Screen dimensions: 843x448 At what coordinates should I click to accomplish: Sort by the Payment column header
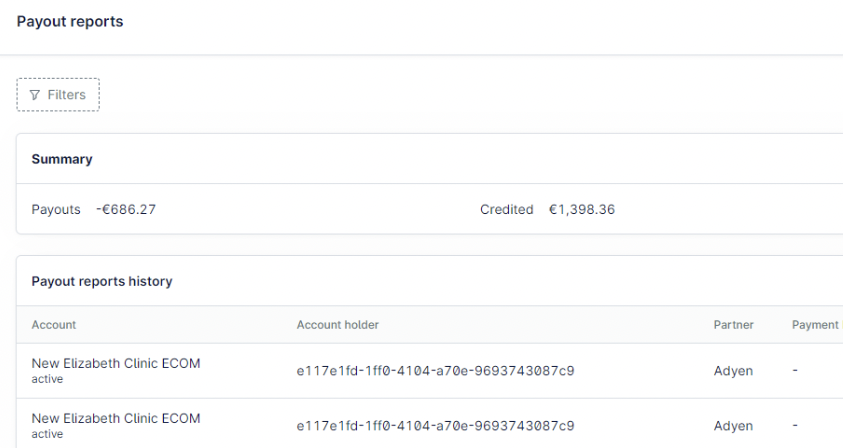817,325
